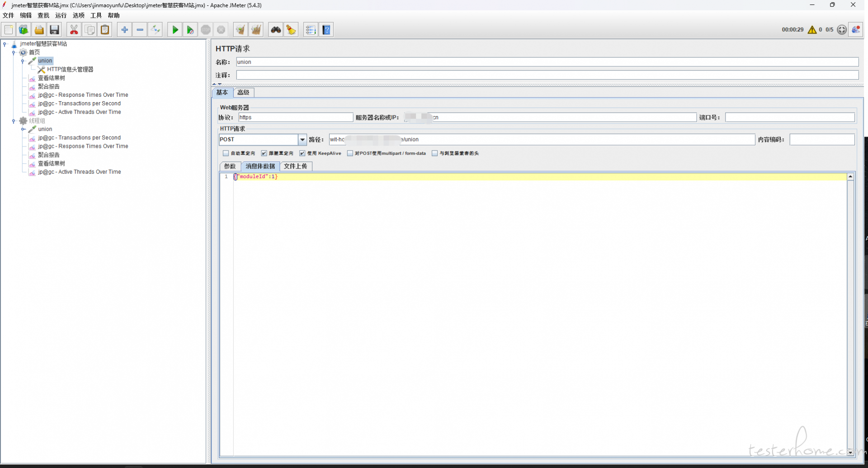This screenshot has height=468, width=868.
Task: Click the Clear All double broom icon
Action: pos(256,30)
